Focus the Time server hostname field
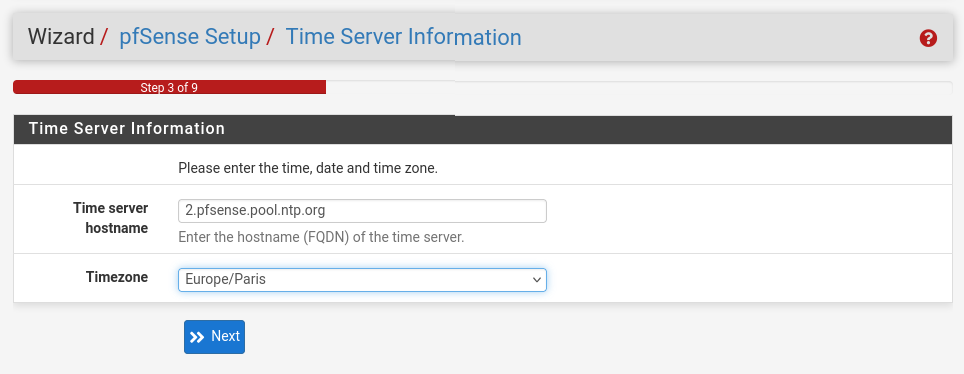The width and height of the screenshot is (964, 374). point(362,211)
